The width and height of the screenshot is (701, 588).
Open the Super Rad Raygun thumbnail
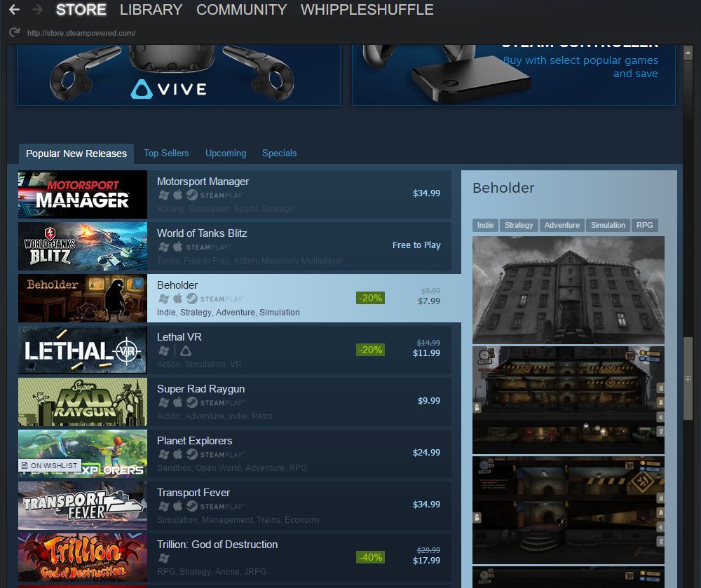(83, 402)
